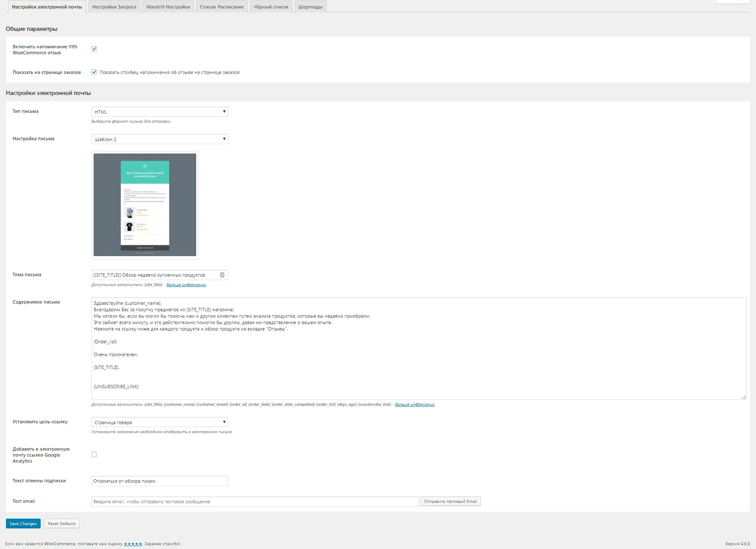Switch to the Настройки Запроса tab
Screen dimensions: 756x549
tap(114, 7)
